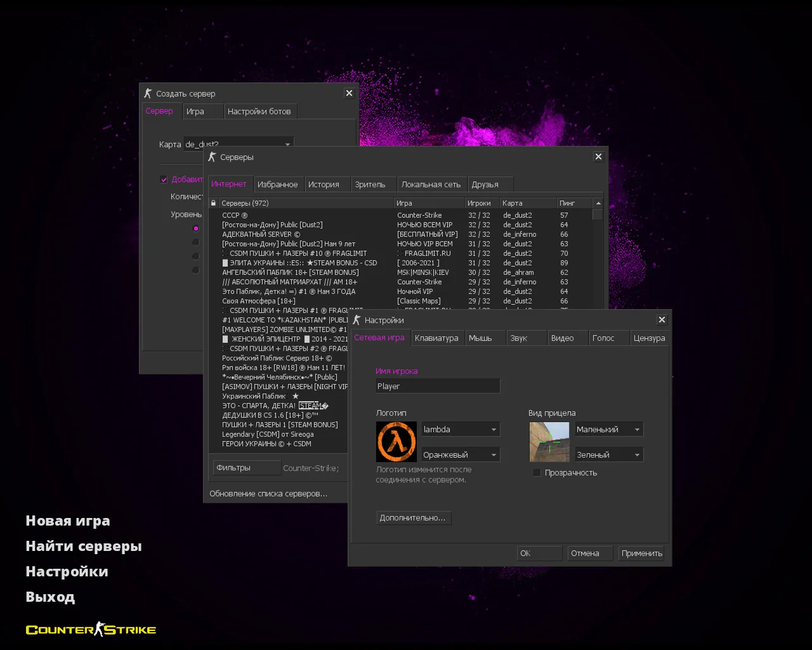The height and width of the screenshot is (650, 812).
Task: Click the Counter-Strike logo at bottom left
Action: (91, 630)
